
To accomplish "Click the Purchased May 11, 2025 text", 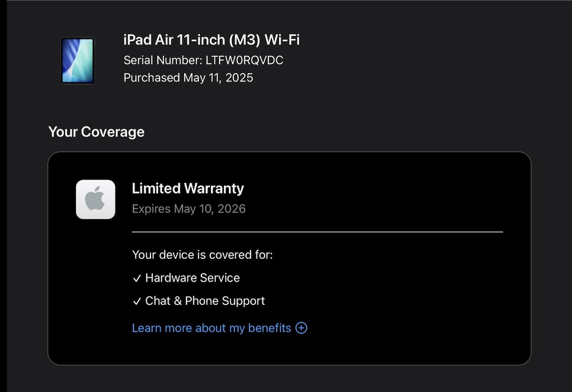I will [188, 78].
